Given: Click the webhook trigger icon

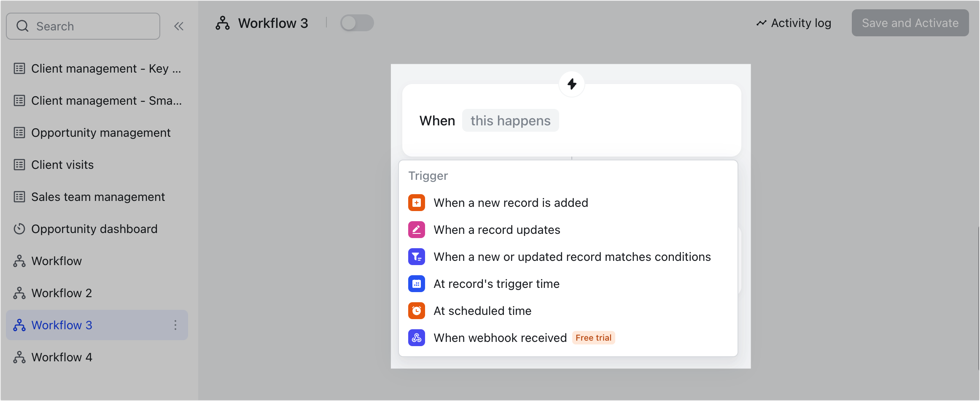Looking at the screenshot, I should point(416,338).
